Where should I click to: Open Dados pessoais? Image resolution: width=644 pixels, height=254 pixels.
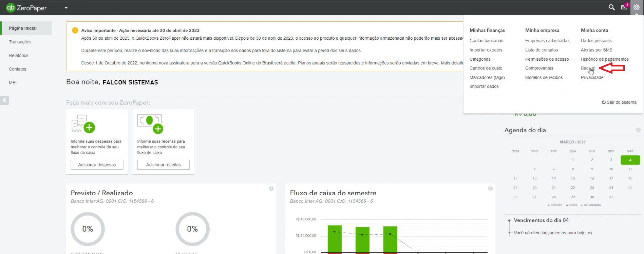(x=596, y=41)
